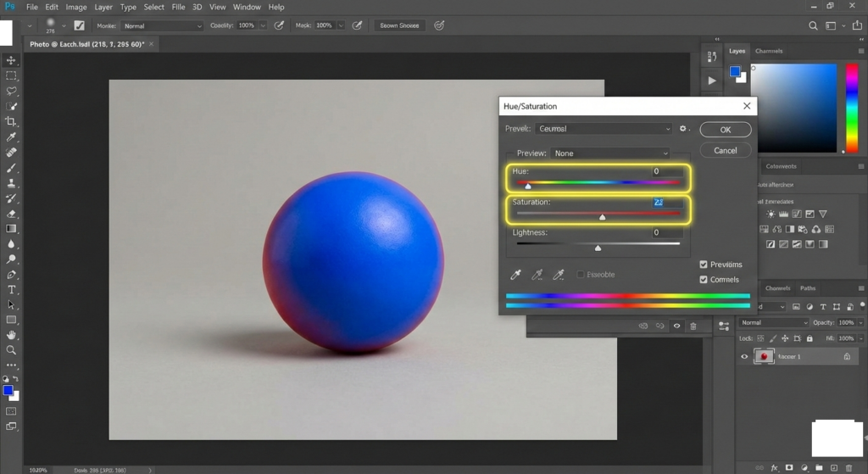Open the layer blend mode Normal dropdown

pyautogui.click(x=774, y=323)
